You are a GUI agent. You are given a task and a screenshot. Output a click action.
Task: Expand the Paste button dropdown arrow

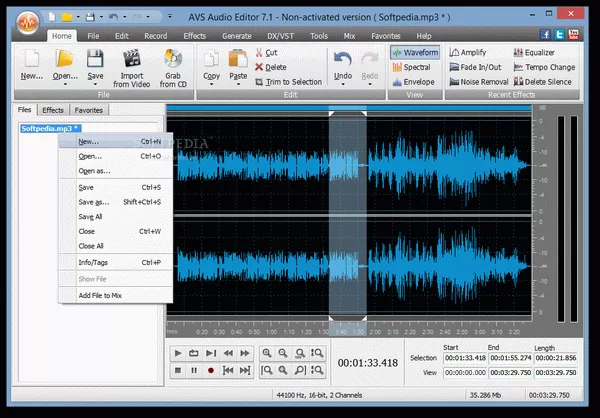(238, 84)
